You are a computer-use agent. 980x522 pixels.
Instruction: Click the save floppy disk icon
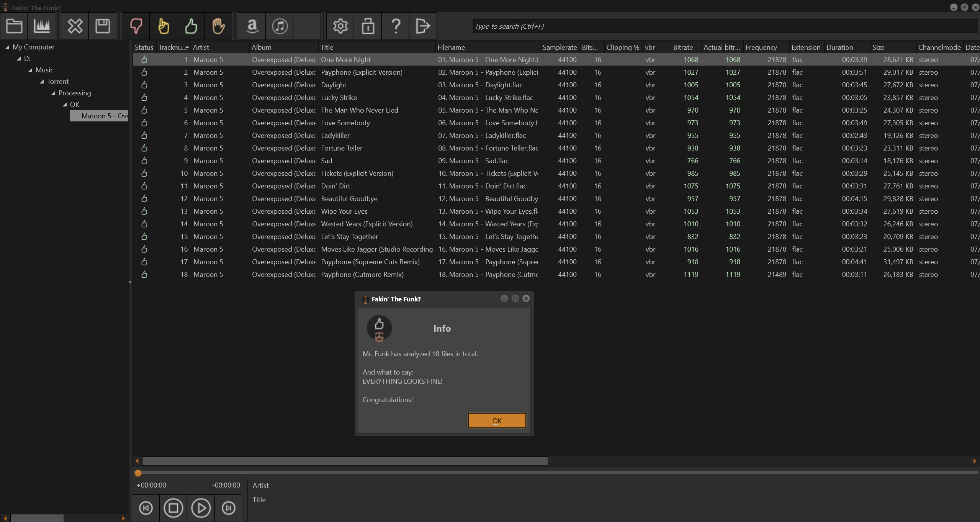(x=103, y=26)
